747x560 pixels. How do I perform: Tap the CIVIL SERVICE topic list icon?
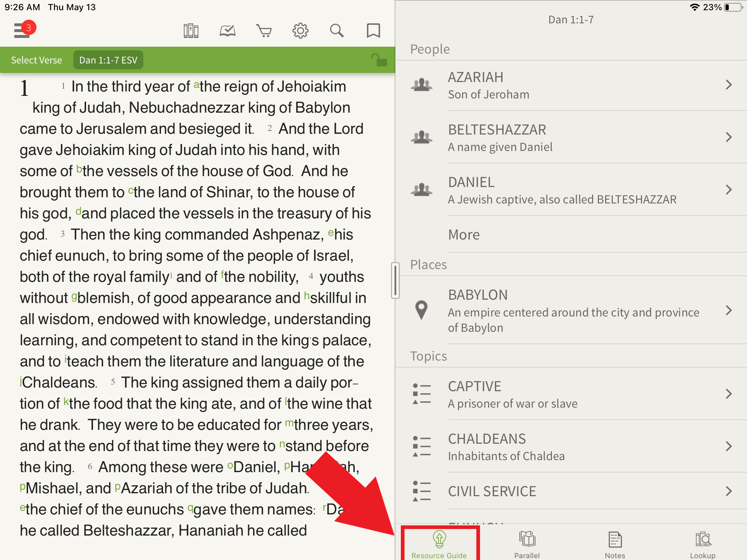422,491
